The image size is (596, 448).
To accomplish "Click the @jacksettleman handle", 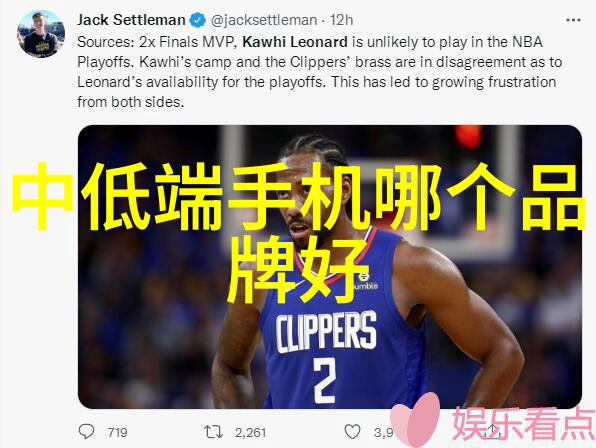I will tap(264, 20).
